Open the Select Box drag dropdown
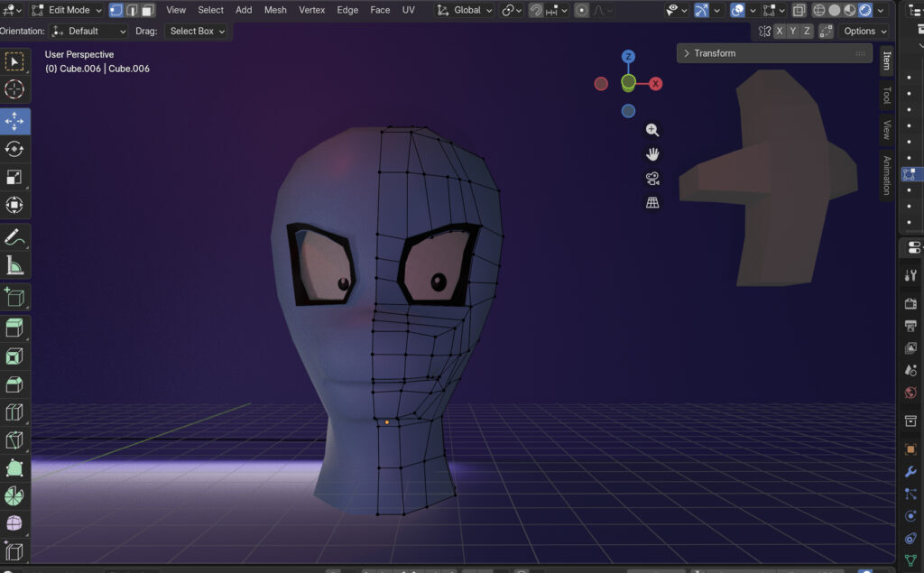The width and height of the screenshot is (924, 573). point(197,31)
